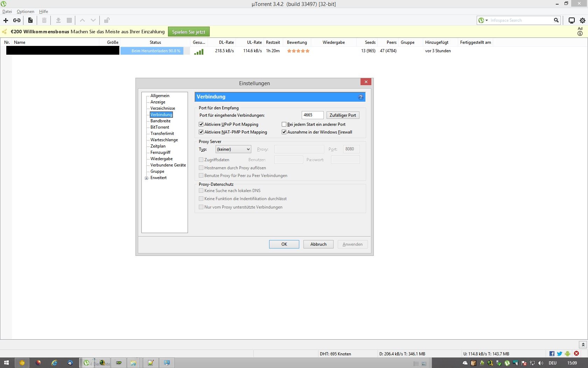This screenshot has width=588, height=368.
Task: Select Transferlimit in settings tree
Action: tap(162, 134)
